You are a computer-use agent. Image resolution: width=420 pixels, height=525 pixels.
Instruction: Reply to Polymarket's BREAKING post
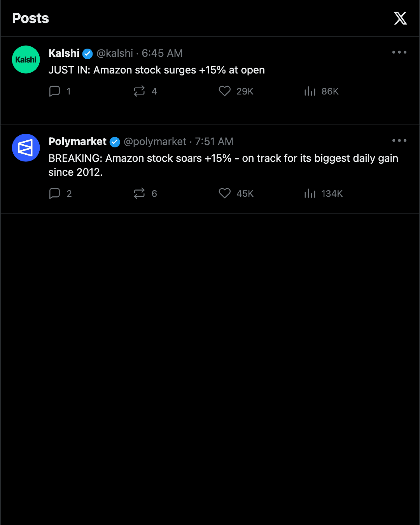click(x=54, y=193)
